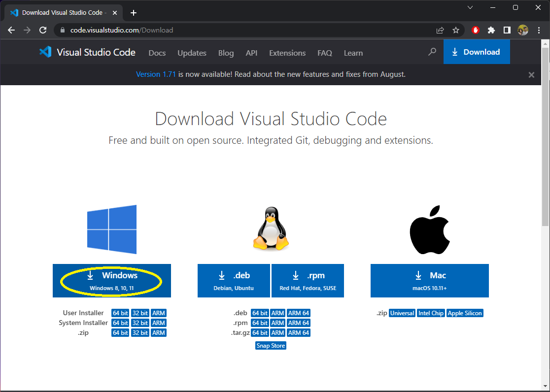Select User Installer 64 bit
This screenshot has height=392, width=550.
pyautogui.click(x=120, y=313)
